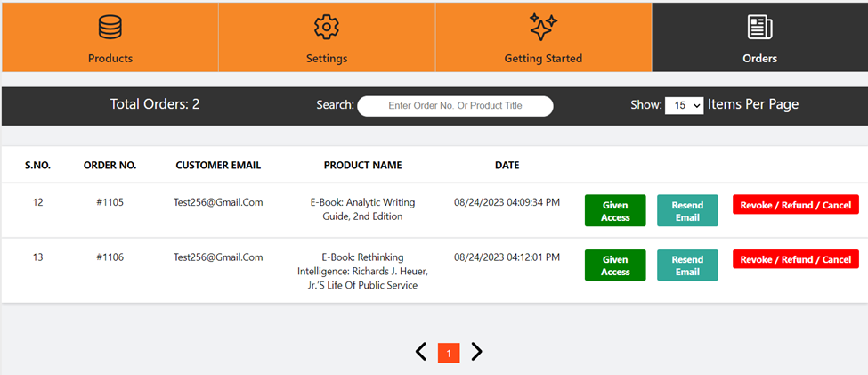Click Given Access for order #1106

[615, 265]
